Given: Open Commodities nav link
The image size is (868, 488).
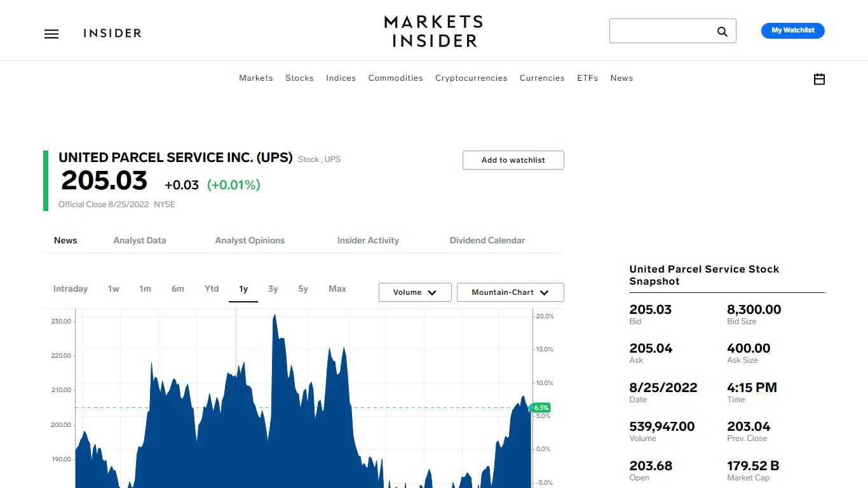Looking at the screenshot, I should point(396,78).
